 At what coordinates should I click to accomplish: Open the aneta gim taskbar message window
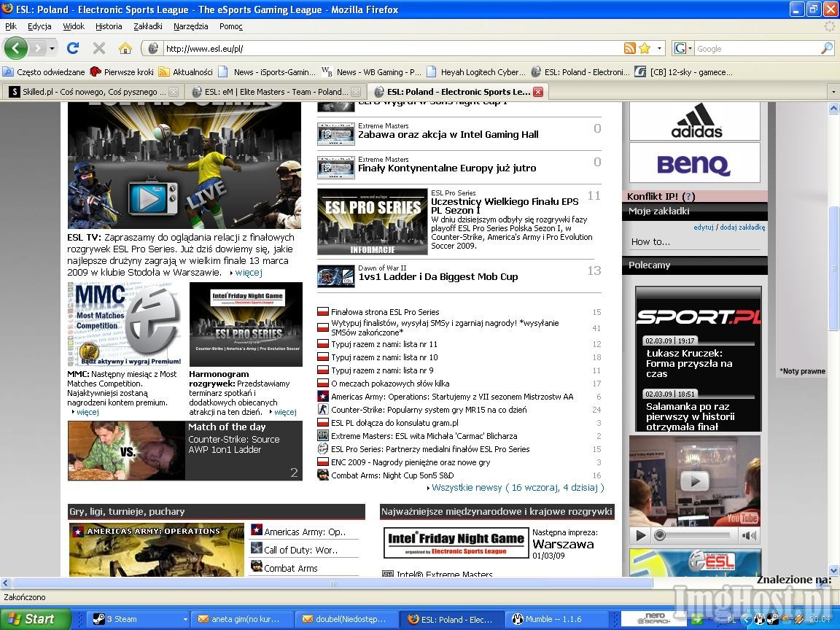pyautogui.click(x=242, y=619)
